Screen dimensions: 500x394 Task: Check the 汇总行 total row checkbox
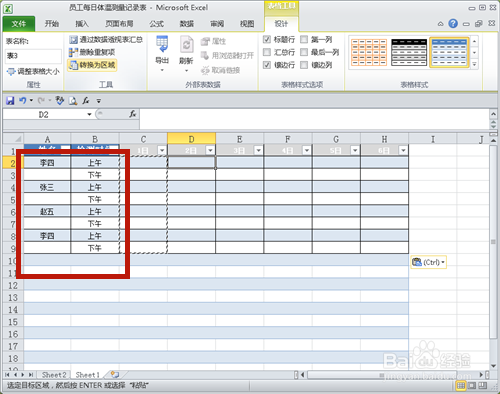click(267, 52)
